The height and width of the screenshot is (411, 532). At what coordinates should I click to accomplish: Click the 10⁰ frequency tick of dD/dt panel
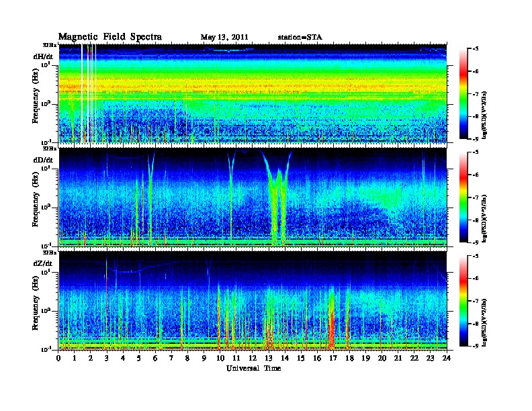pyautogui.click(x=46, y=208)
